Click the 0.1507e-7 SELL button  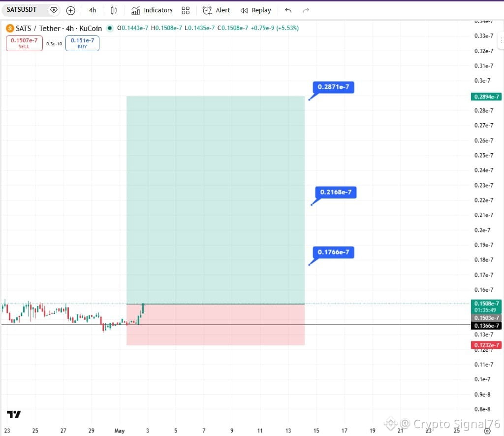pyautogui.click(x=24, y=43)
